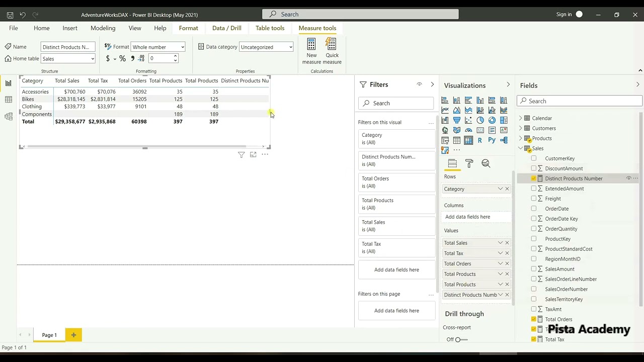Pick the ribbon chart visual
Screen dimensions: 644x362
tap(504, 110)
